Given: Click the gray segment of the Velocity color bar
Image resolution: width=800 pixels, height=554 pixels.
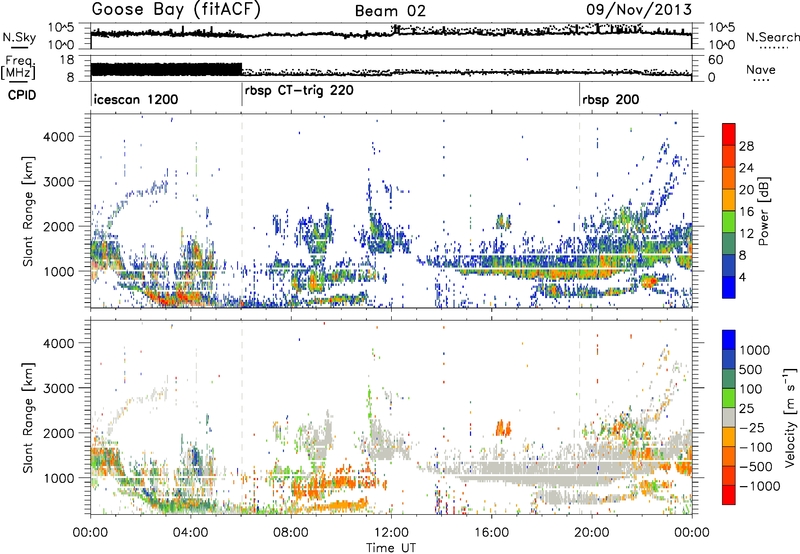Looking at the screenshot, I should click(x=729, y=417).
